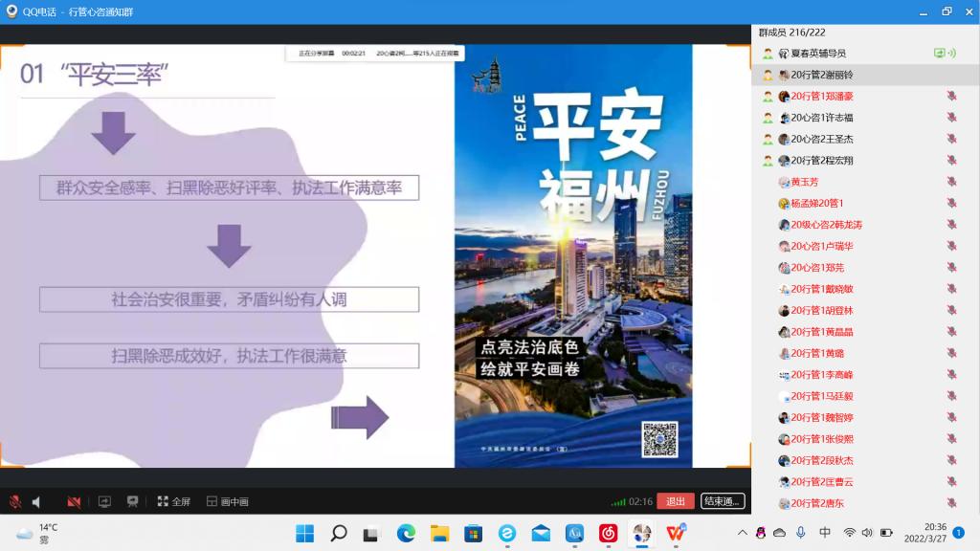Click the presentation whiteboard icon next to screen share
The height and width of the screenshot is (551, 980).
click(132, 501)
